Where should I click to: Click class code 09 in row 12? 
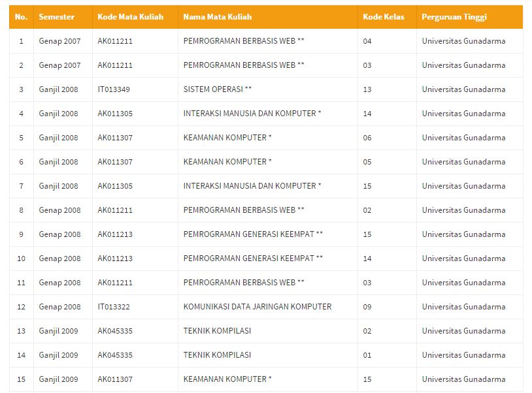coord(367,307)
